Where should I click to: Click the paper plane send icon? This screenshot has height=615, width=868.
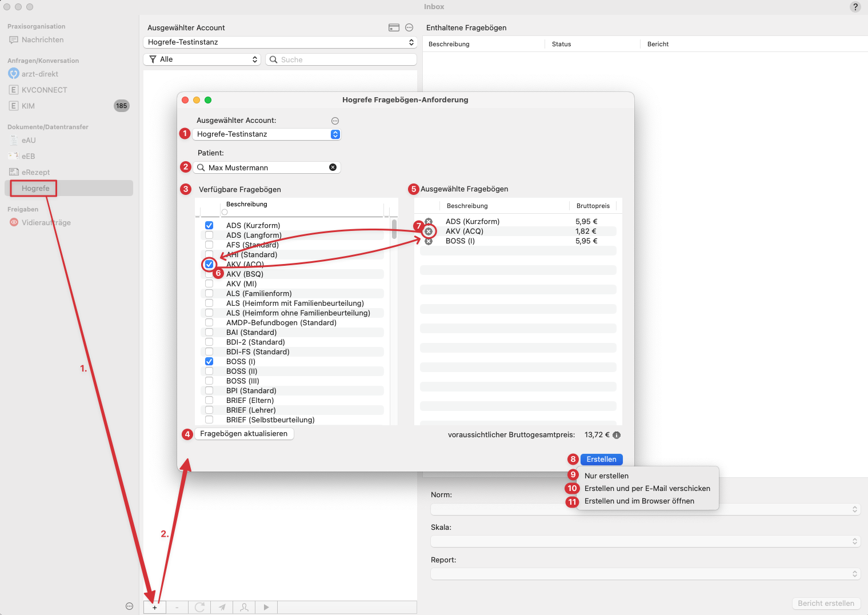coord(222,608)
